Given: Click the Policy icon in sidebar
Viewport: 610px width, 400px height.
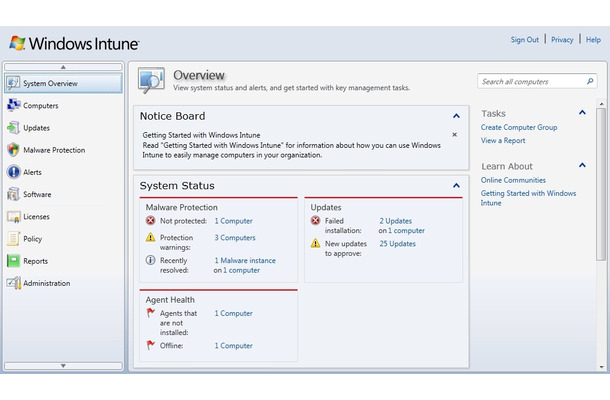Looking at the screenshot, I should coord(13,239).
